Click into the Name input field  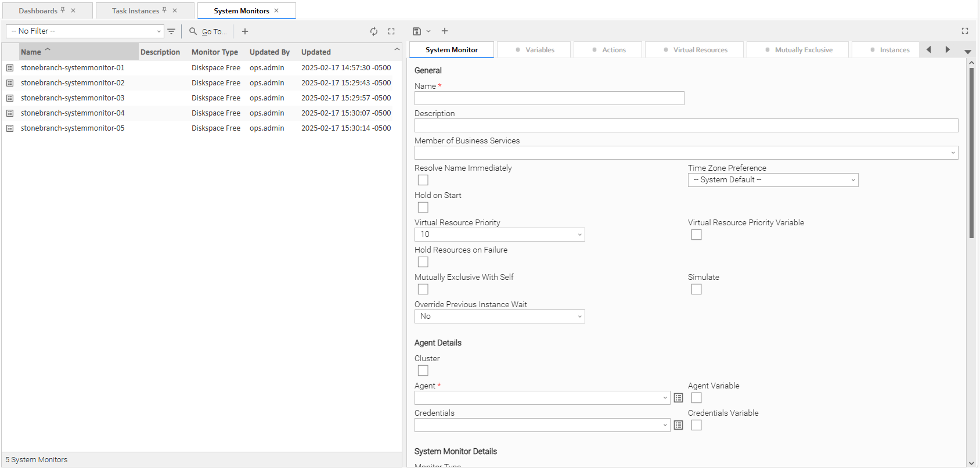point(549,98)
